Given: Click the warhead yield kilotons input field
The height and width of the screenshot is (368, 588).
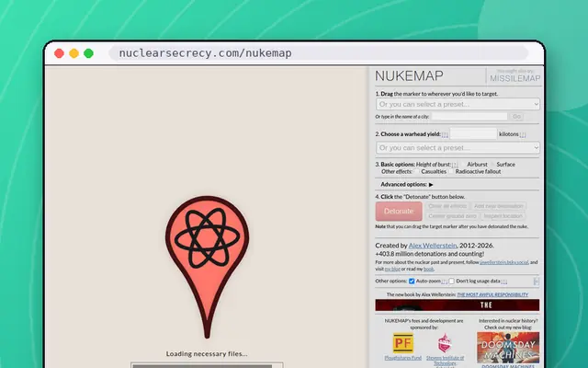Looking at the screenshot, I should 473,133.
